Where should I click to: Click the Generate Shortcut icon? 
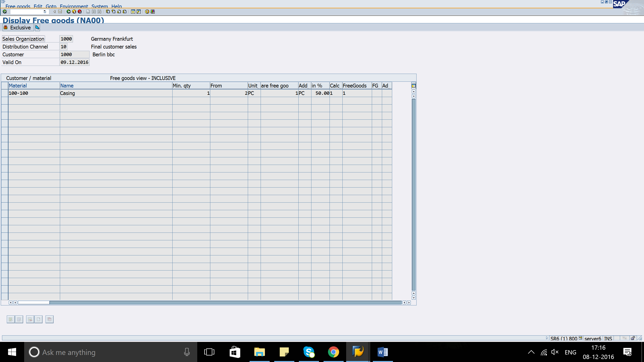point(139,12)
